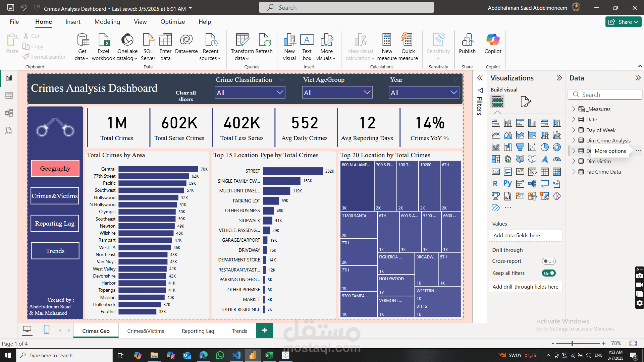Click Transform data icon
This screenshot has height=362, width=644.
pyautogui.click(x=242, y=40)
